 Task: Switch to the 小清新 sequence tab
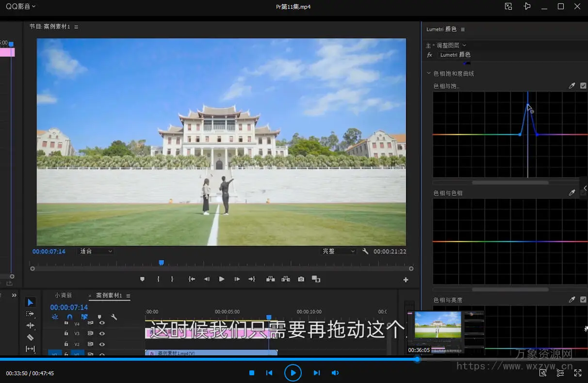coord(63,295)
